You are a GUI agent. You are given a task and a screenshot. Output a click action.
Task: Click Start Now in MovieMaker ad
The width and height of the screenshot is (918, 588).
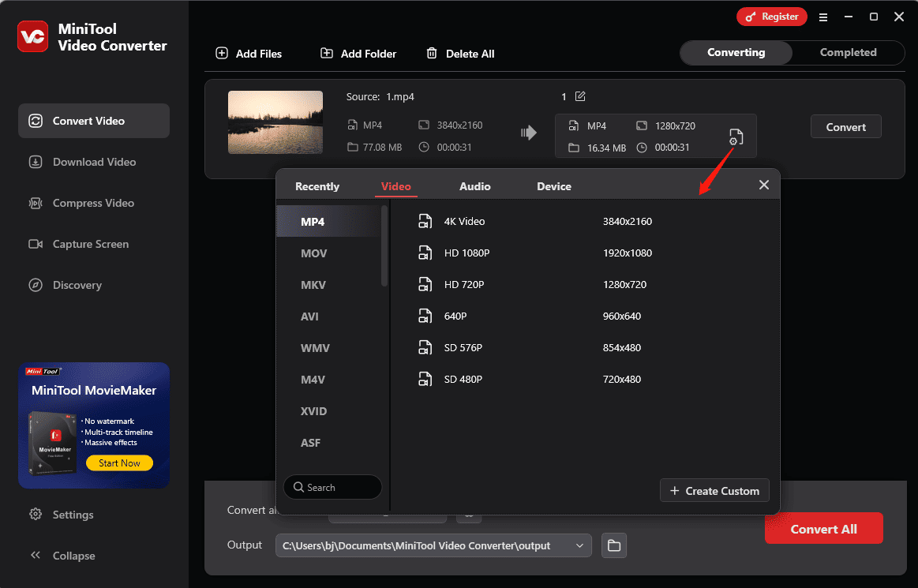[x=119, y=463]
